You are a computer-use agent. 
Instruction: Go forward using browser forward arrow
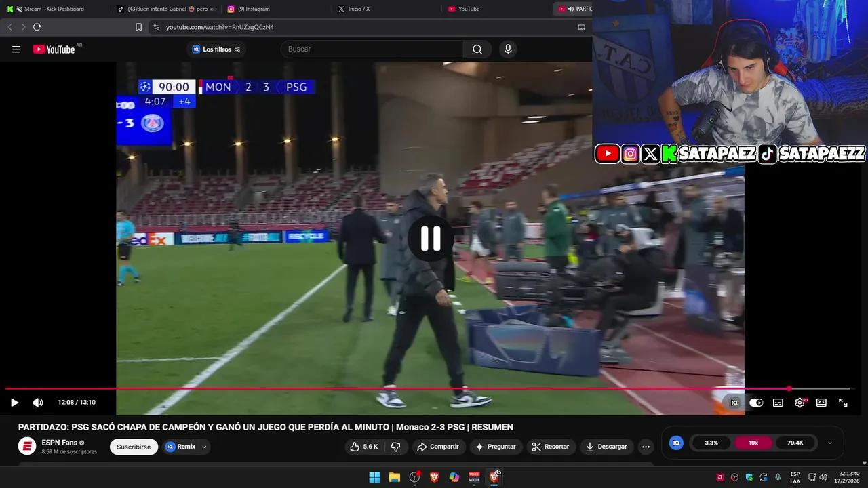[23, 27]
